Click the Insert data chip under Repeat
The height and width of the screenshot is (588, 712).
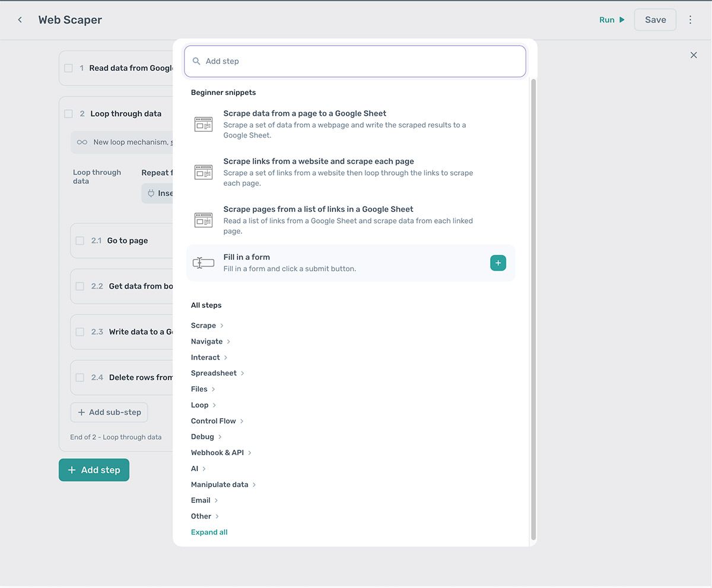pyautogui.click(x=158, y=193)
